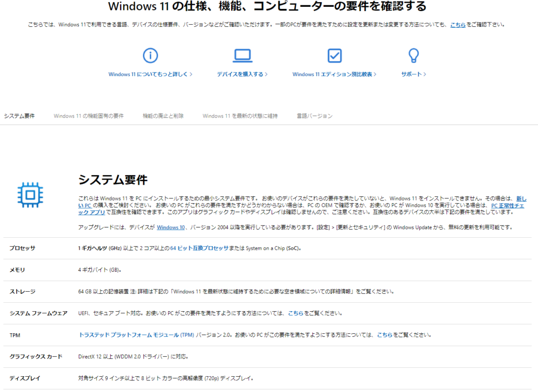Click the page title 'Windows 11 の仕様、機能…'

267,6
